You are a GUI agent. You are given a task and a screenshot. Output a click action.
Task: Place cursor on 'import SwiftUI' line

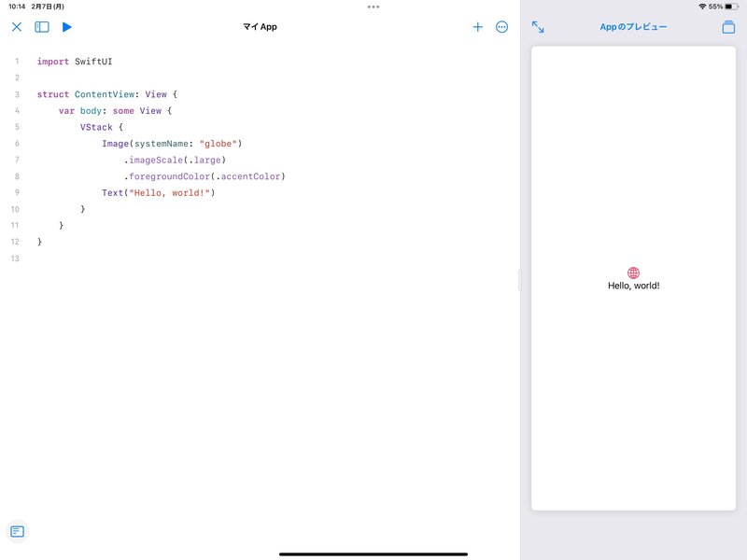pyautogui.click(x=75, y=62)
